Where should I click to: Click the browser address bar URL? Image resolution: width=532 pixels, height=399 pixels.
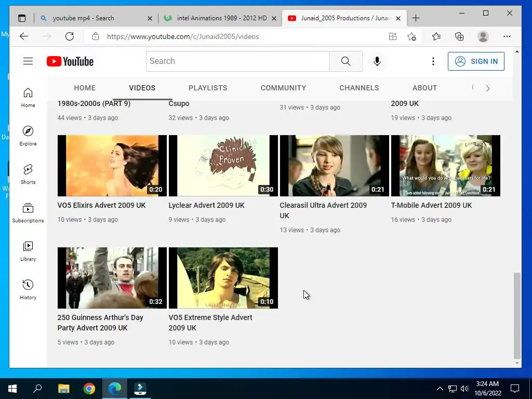pos(183,37)
